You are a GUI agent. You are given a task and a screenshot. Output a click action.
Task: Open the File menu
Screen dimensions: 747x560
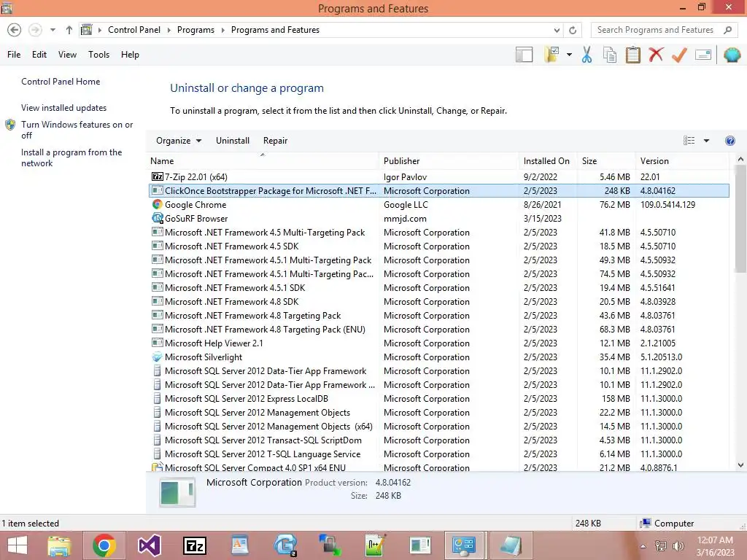coord(14,55)
